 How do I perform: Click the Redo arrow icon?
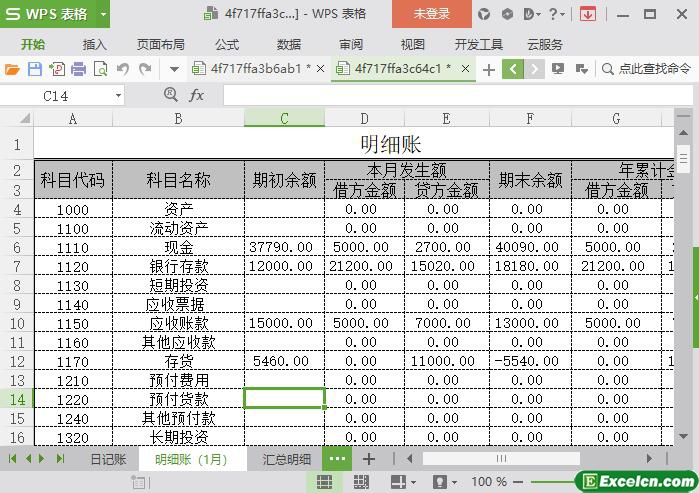coord(145,69)
